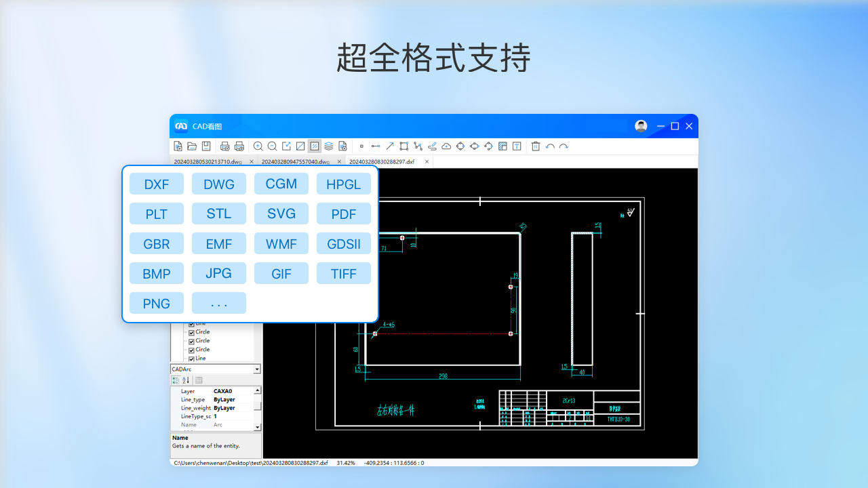The height and width of the screenshot is (488, 868).
Task: Uncheck the last Circle entity checkbox
Action: point(191,350)
